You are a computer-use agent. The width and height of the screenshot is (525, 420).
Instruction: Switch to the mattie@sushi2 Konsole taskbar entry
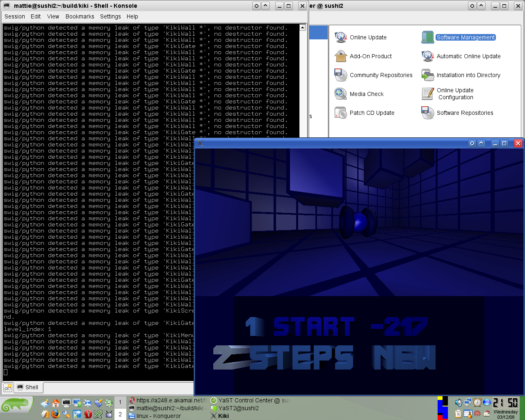168,408
